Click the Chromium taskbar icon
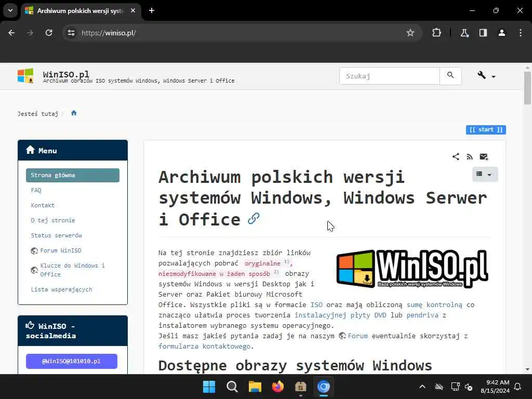The height and width of the screenshot is (399, 532). tap(324, 387)
